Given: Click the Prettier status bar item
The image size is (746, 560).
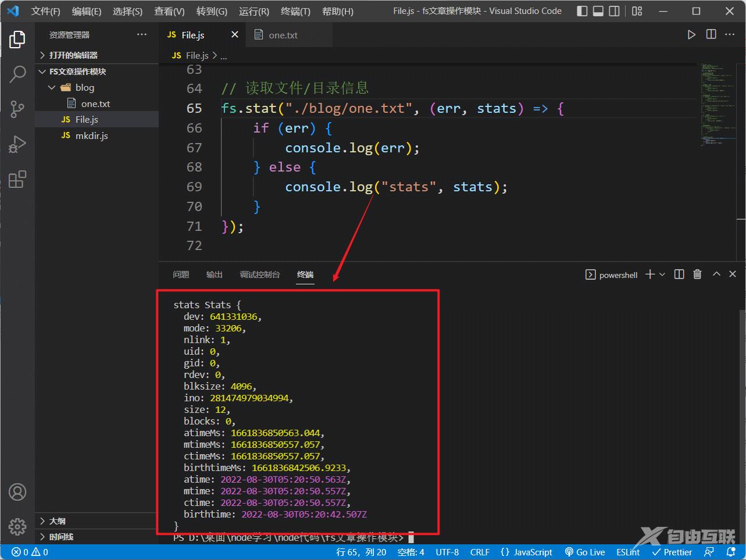Looking at the screenshot, I should (672, 552).
